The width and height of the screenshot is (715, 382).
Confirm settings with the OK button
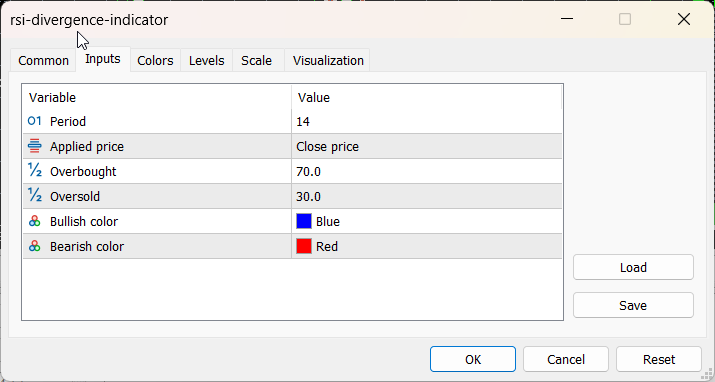point(473,360)
